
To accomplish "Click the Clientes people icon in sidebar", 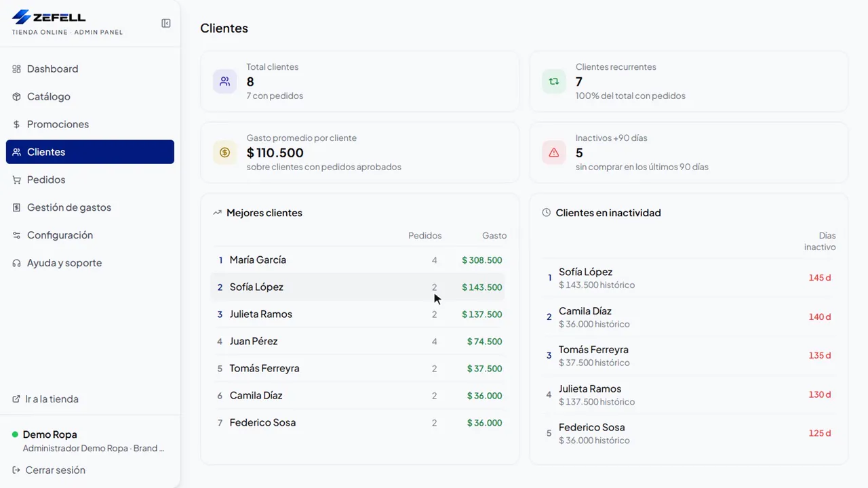I will point(16,152).
